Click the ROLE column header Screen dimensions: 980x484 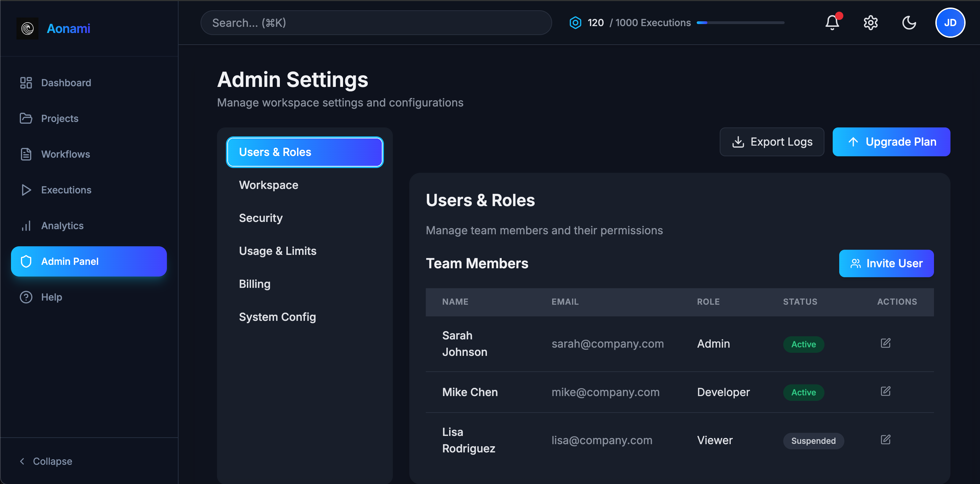point(708,302)
